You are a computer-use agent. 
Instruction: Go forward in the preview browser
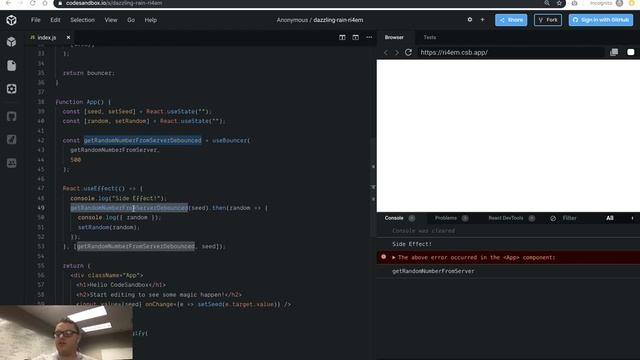tap(396, 52)
